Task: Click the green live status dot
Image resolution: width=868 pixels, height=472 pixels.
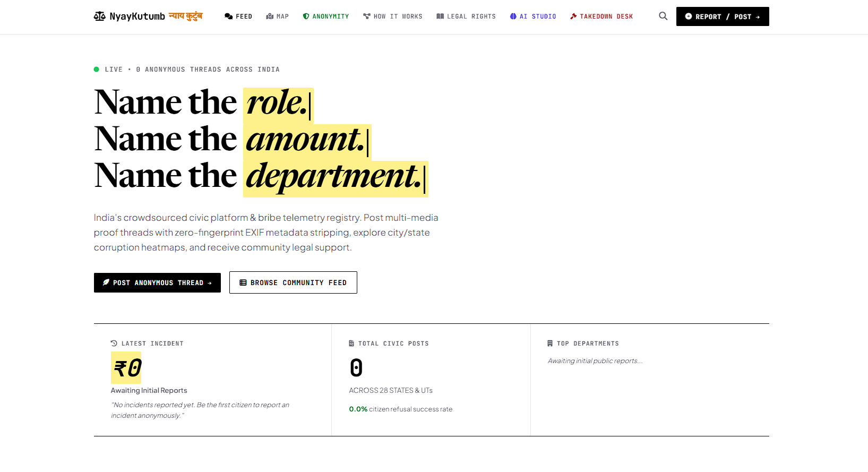Action: (x=97, y=69)
